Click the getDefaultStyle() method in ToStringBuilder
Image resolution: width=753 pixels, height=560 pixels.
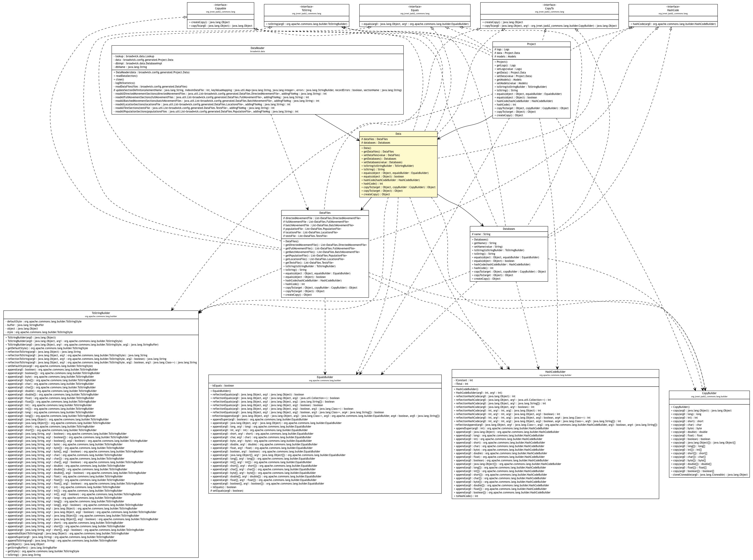tap(47, 348)
